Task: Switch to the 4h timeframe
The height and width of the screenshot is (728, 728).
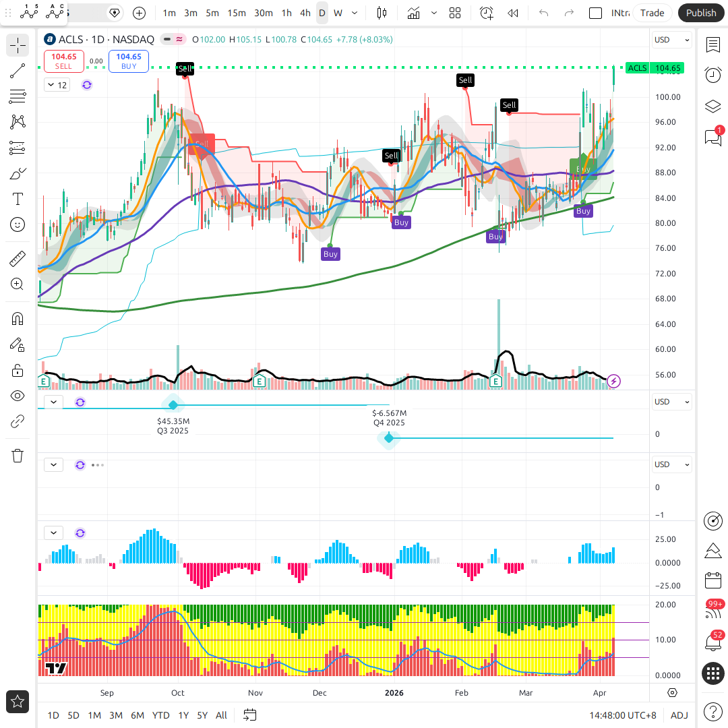Action: (305, 13)
